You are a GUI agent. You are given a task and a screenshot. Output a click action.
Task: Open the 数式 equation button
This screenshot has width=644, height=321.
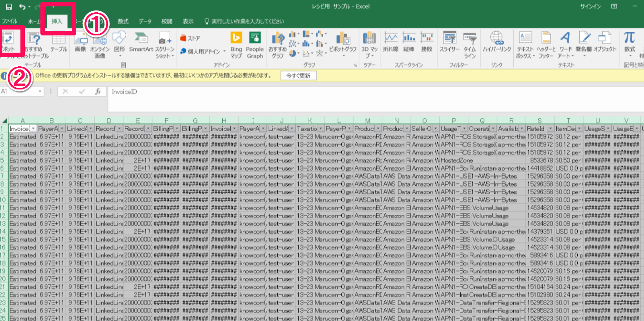click(629, 44)
